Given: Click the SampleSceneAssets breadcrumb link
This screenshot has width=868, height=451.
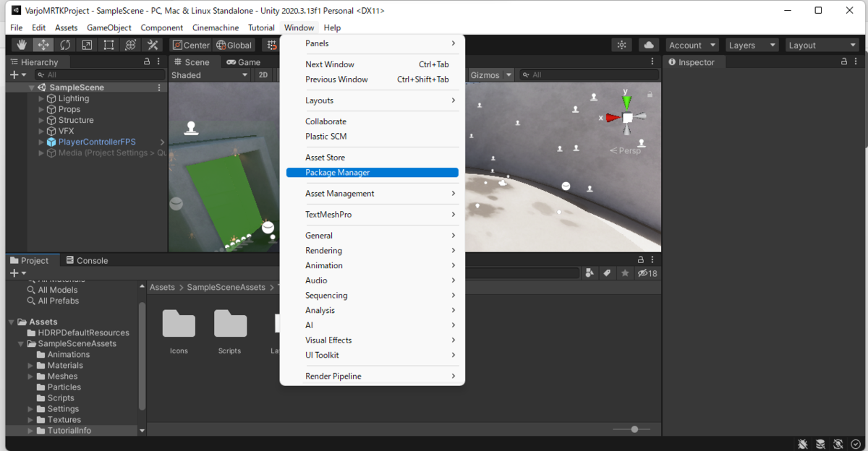Looking at the screenshot, I should [x=226, y=287].
